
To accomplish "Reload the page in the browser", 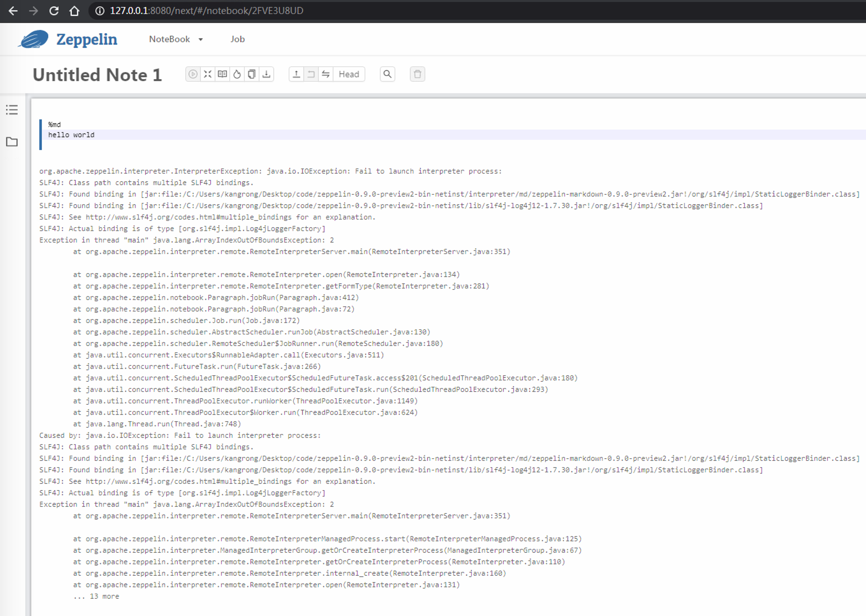I will [x=54, y=11].
